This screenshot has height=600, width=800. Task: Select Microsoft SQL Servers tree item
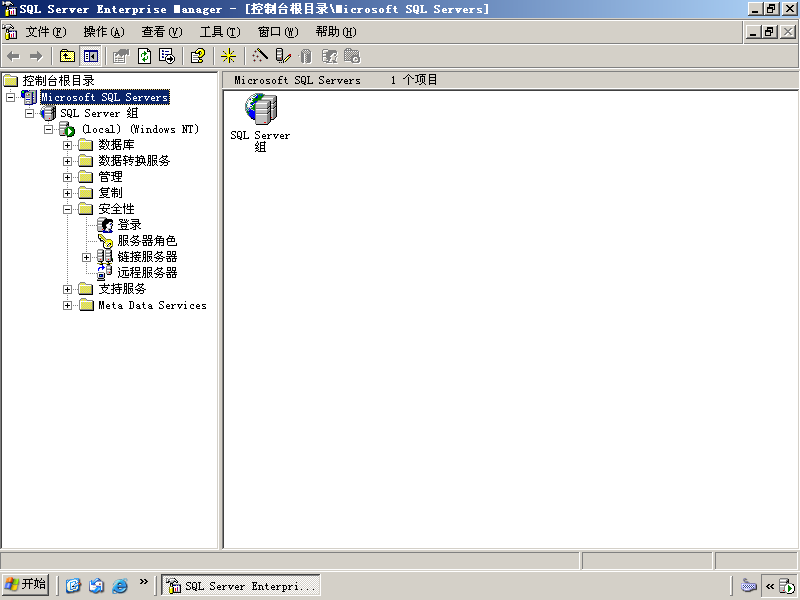tap(105, 97)
